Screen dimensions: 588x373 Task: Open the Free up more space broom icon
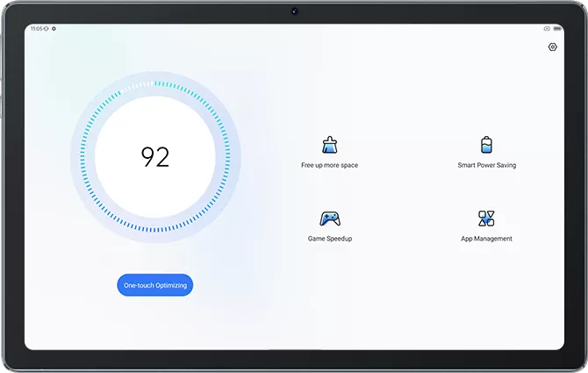(x=329, y=145)
